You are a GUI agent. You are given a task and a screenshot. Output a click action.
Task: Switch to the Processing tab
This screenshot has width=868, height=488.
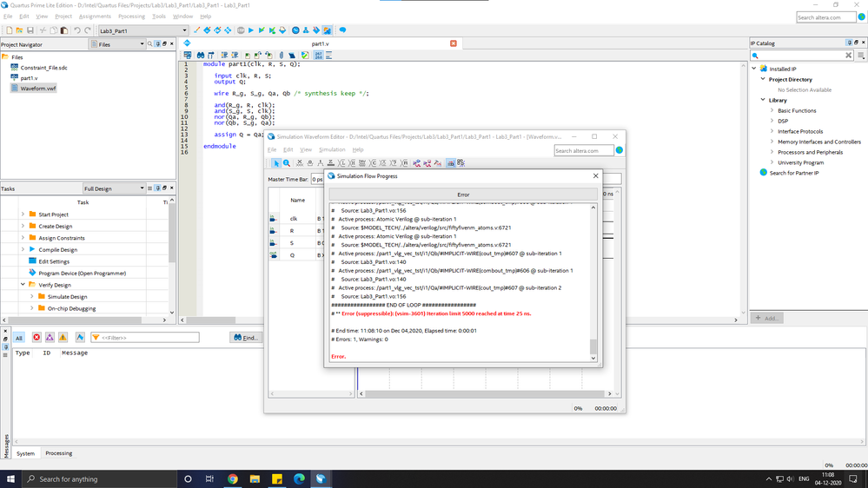(59, 453)
